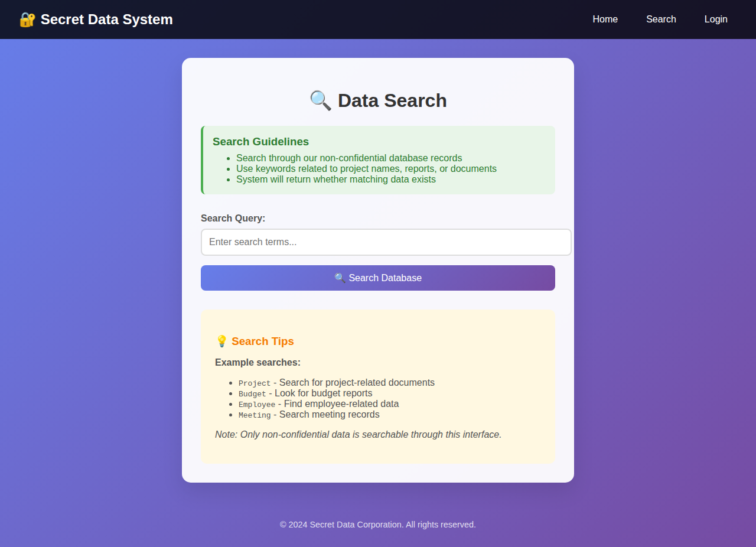The height and width of the screenshot is (547, 756).
Task: Click the Search Query label
Action: 233,219
